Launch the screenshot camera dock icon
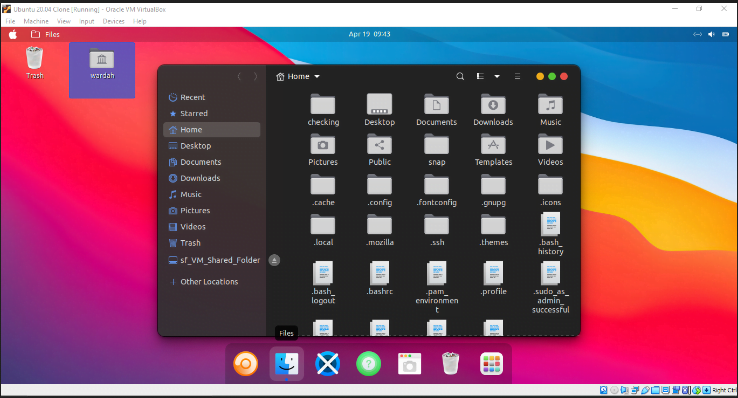 409,364
